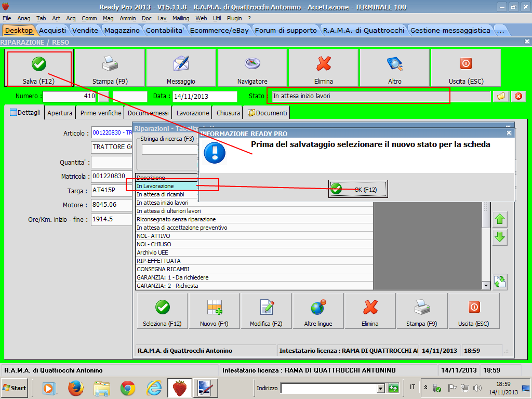Screen dimensions: 532x399
Task: Open the Messaggio toolbar button
Action: coord(181,68)
